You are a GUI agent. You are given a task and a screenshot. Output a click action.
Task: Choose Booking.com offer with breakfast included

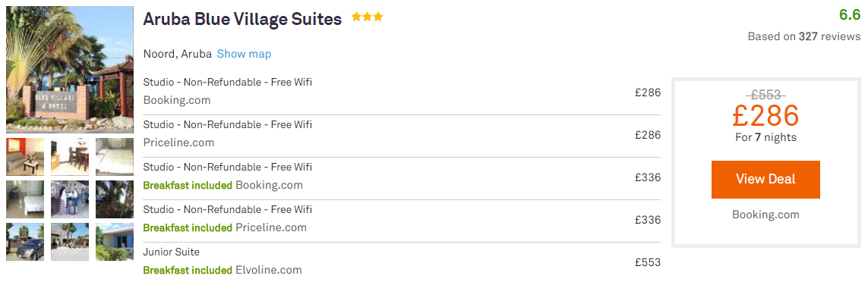[402, 177]
